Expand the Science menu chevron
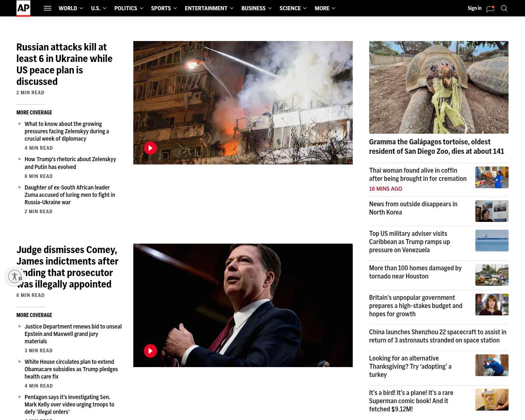The height and width of the screenshot is (420, 525). (305, 8)
